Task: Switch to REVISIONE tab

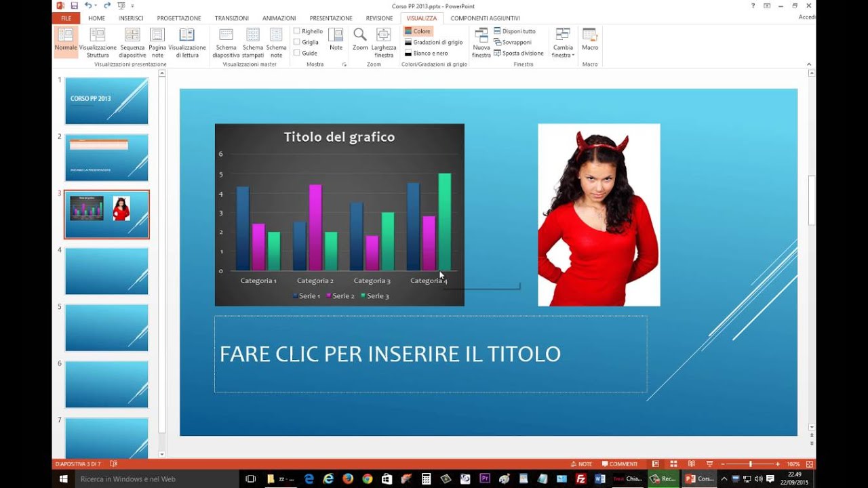Action: (x=379, y=18)
